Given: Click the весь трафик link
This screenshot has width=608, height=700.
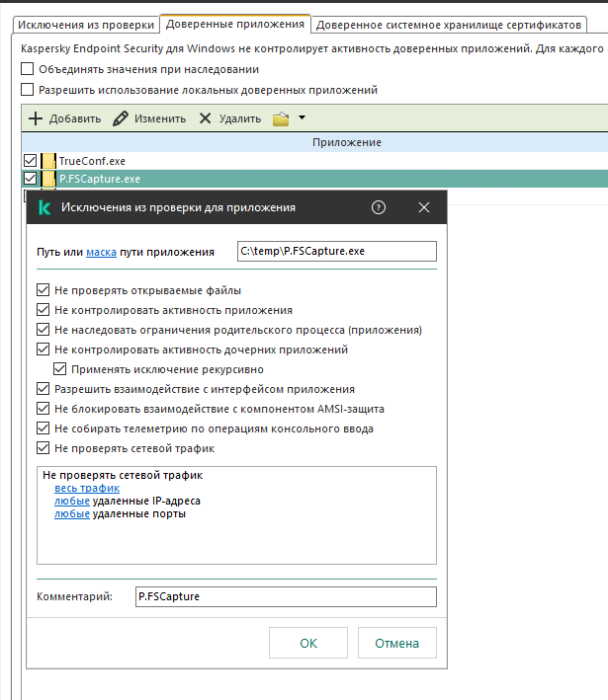Looking at the screenshot, I should click(87, 488).
